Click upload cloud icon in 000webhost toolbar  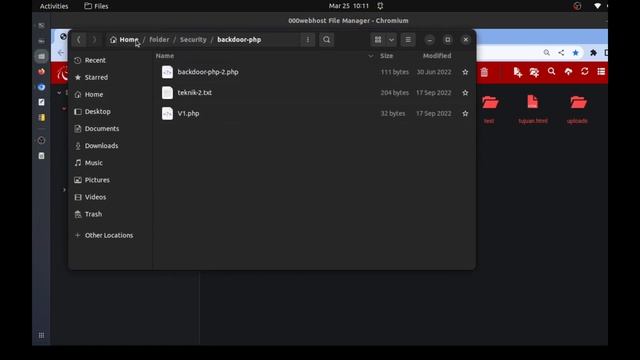568,72
